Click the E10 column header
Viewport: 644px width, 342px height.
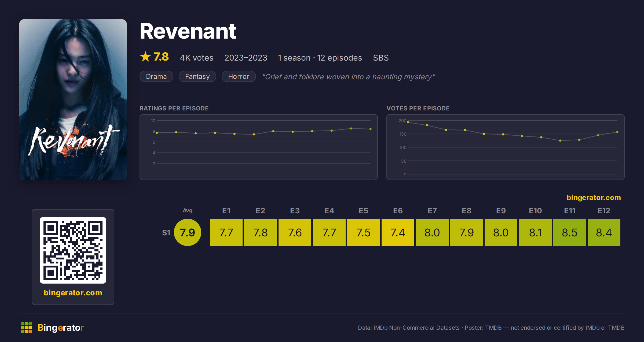point(535,211)
